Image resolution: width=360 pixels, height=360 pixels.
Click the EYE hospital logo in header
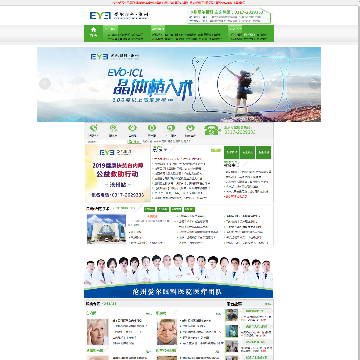click(x=119, y=15)
